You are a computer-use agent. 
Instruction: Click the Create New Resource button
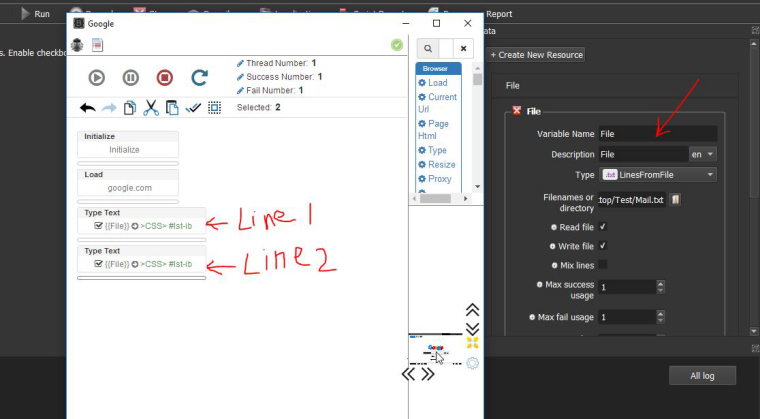[x=536, y=54]
